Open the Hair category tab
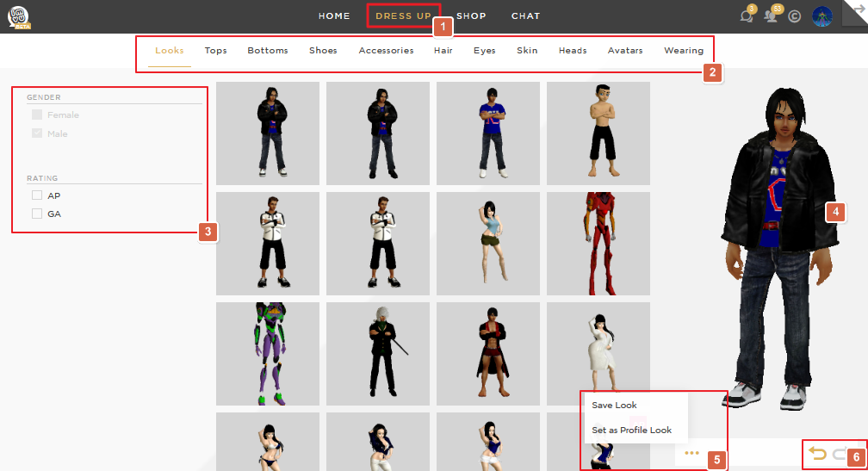Screen dimensions: 868x471 pos(443,51)
